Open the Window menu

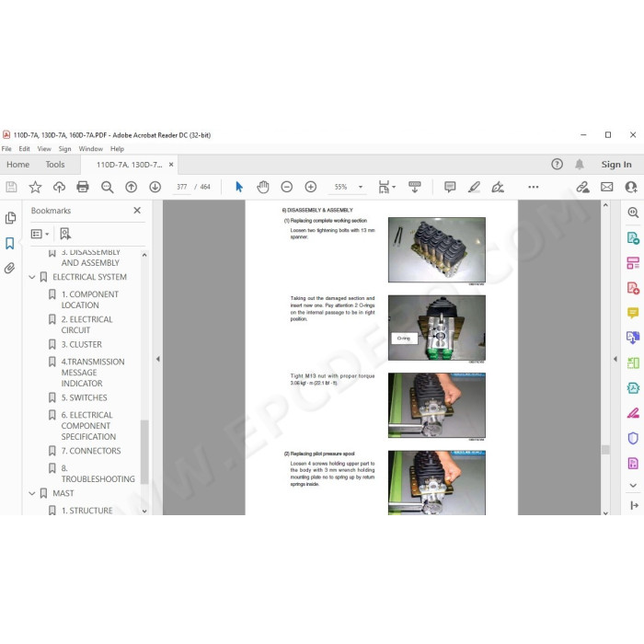pos(91,149)
